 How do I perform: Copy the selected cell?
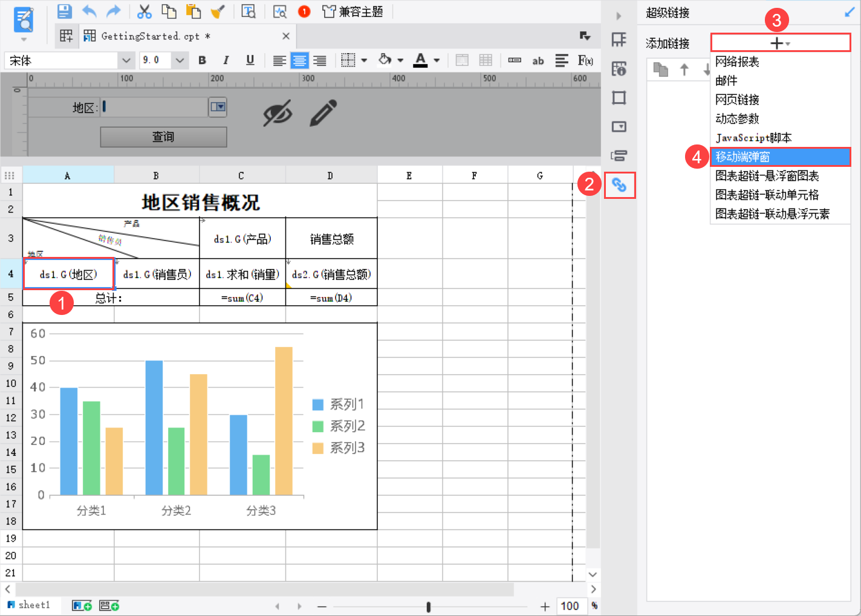pyautogui.click(x=169, y=11)
